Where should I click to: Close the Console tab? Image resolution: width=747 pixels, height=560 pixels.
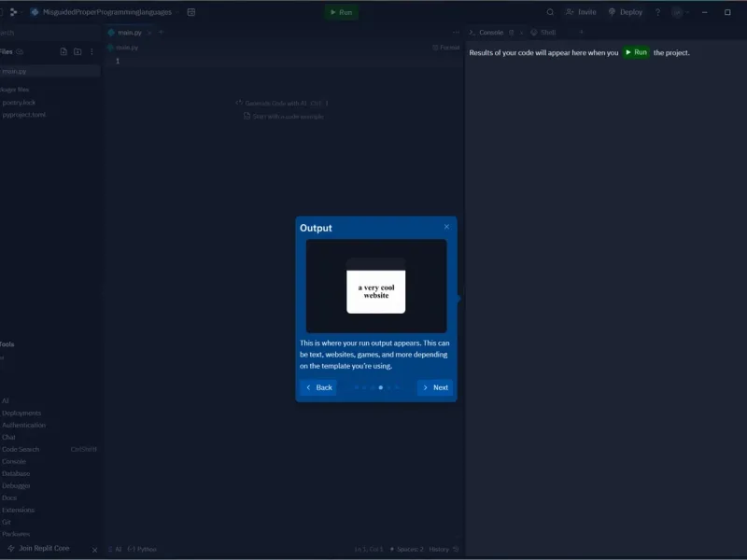521,33
